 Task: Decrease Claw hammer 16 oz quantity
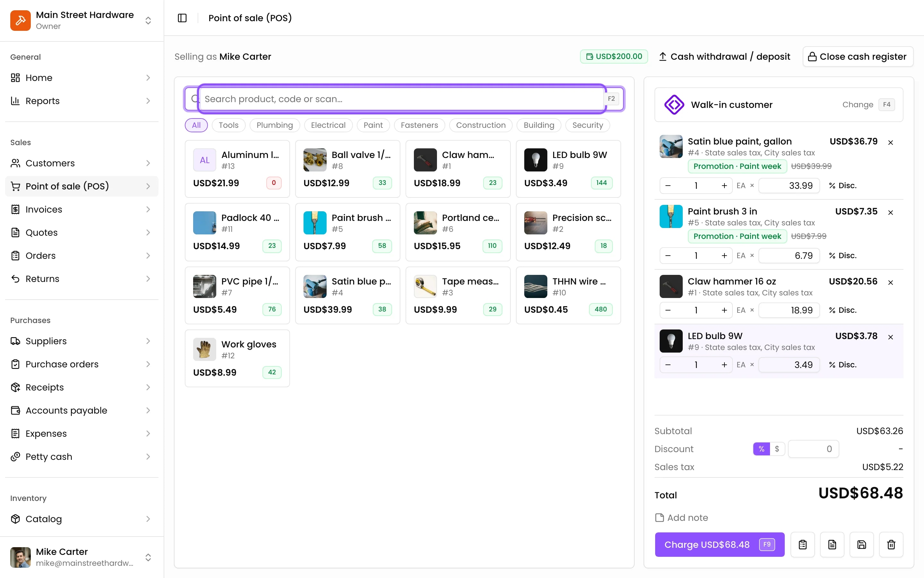click(668, 310)
